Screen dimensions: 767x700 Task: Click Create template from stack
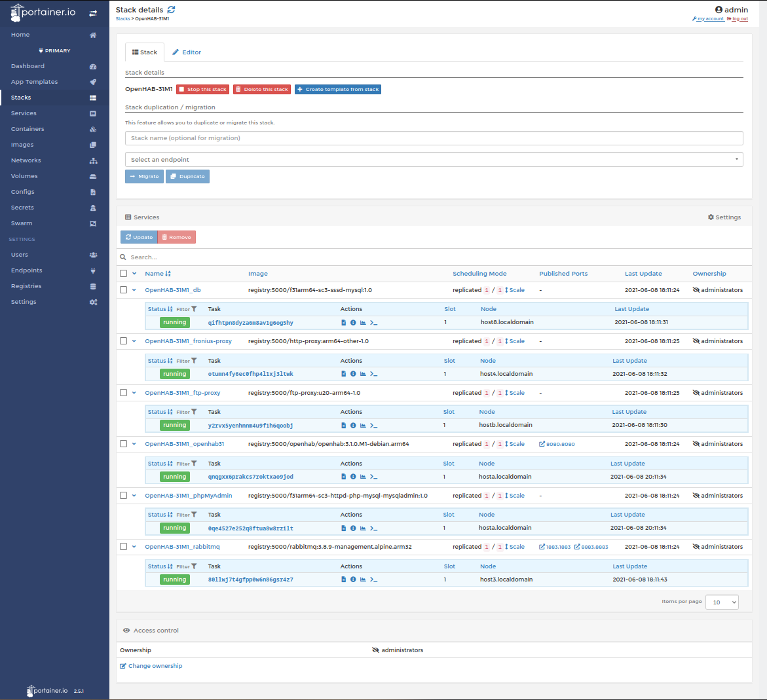point(337,90)
